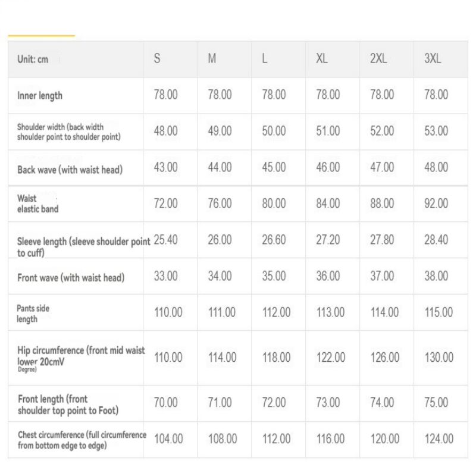Click the "Chest circumference" row label
The width and height of the screenshot is (476, 476).
tap(82, 440)
